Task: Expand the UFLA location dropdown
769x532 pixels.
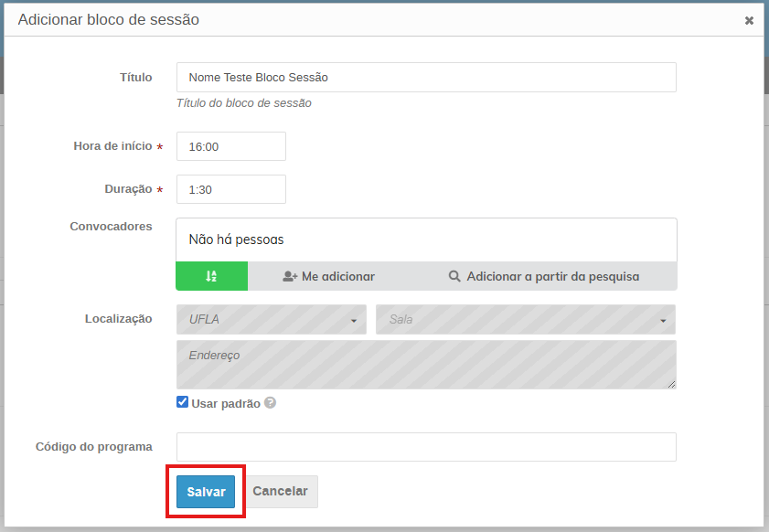Action: (271, 320)
